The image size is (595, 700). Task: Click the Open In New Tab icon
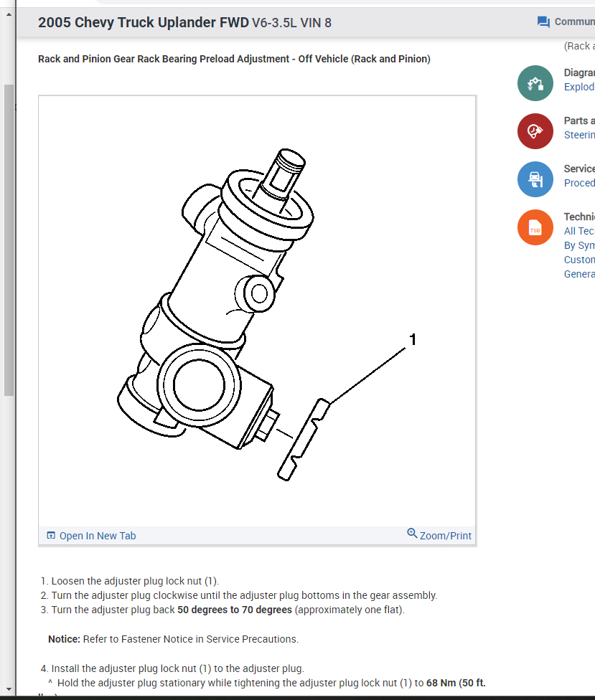[51, 535]
